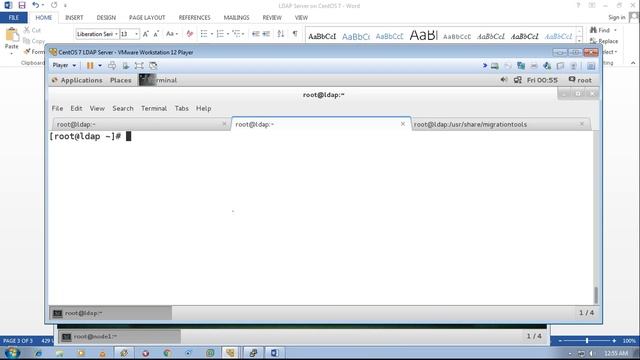Screen dimensions: 640x360
Task: Open the terminal's Edit menu
Action: 76,108
